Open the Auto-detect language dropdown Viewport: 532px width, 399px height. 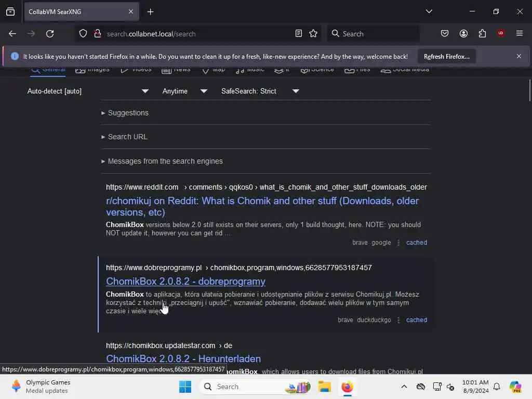click(x=88, y=91)
